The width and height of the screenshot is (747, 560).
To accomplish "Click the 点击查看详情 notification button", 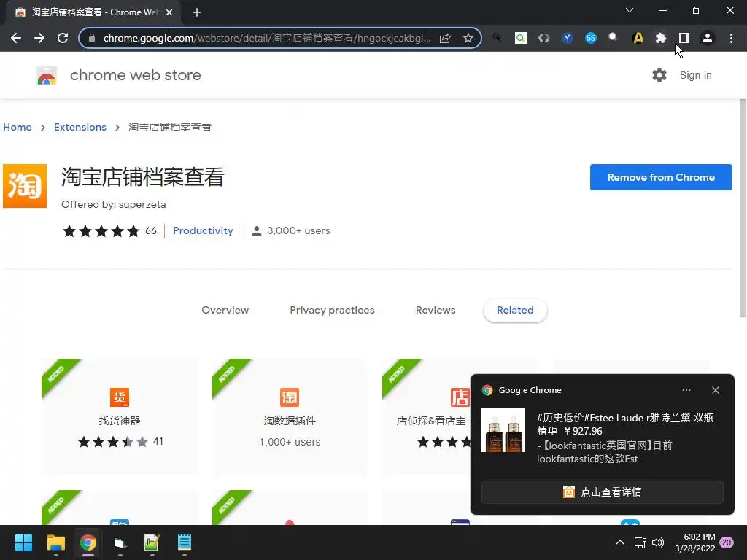I will pos(602,492).
